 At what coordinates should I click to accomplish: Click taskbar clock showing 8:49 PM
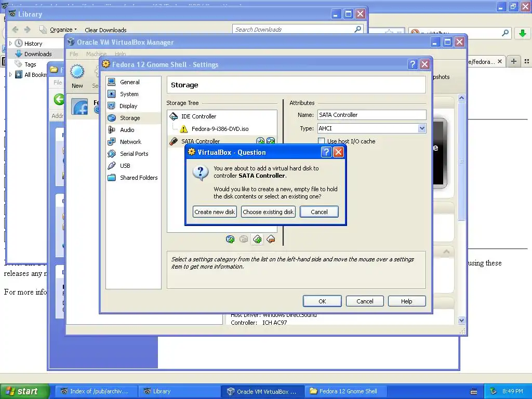click(x=513, y=391)
